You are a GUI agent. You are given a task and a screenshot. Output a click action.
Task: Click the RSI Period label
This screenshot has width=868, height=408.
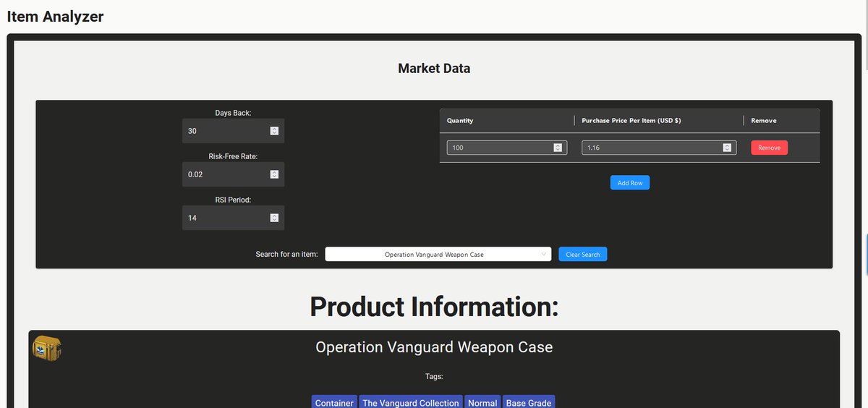pos(233,200)
